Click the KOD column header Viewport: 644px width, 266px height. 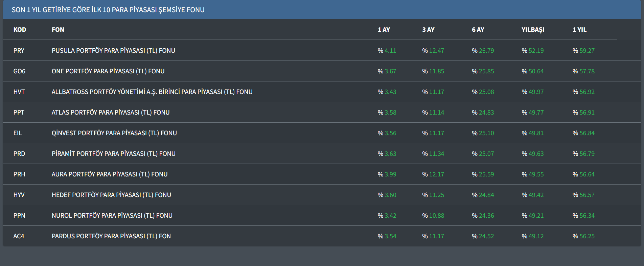click(x=20, y=30)
